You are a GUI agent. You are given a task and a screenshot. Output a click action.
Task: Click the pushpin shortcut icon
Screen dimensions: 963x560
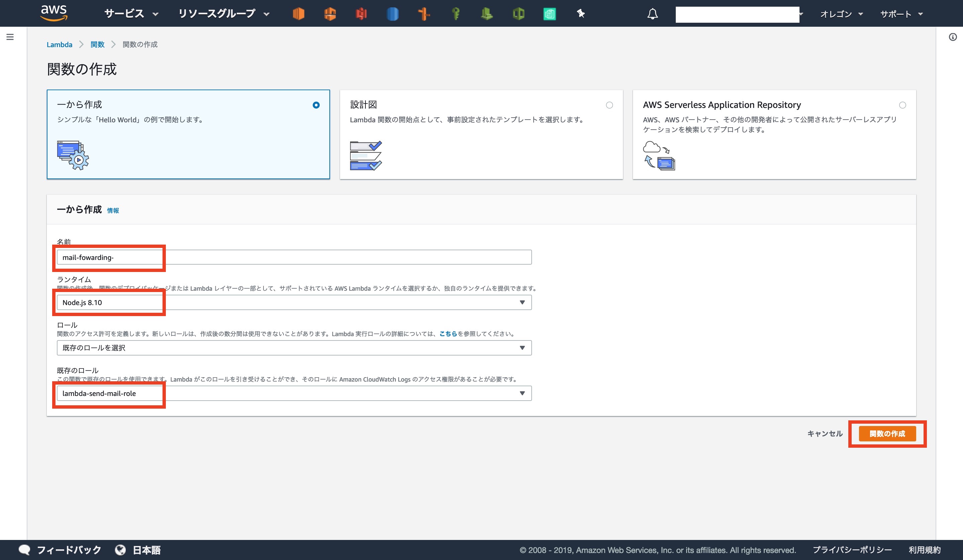(x=580, y=14)
